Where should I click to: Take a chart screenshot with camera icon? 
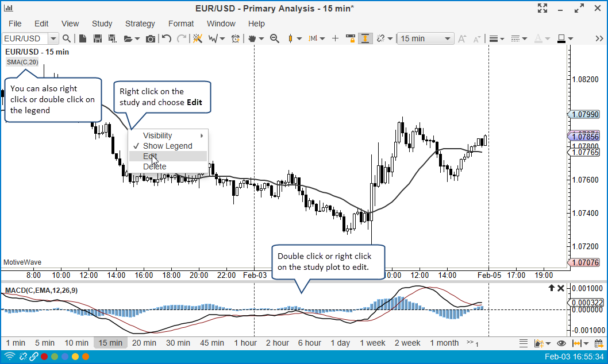(151, 38)
